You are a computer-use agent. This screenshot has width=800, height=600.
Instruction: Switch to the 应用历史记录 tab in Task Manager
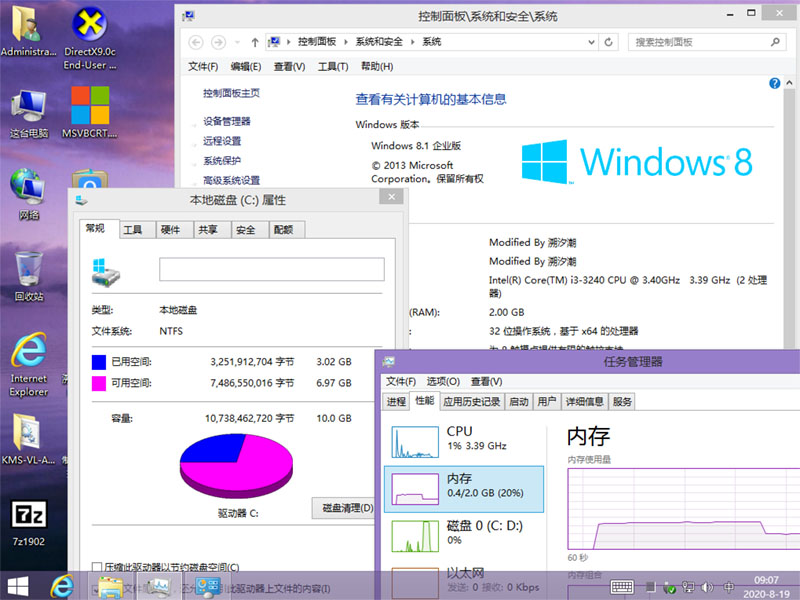click(x=471, y=402)
